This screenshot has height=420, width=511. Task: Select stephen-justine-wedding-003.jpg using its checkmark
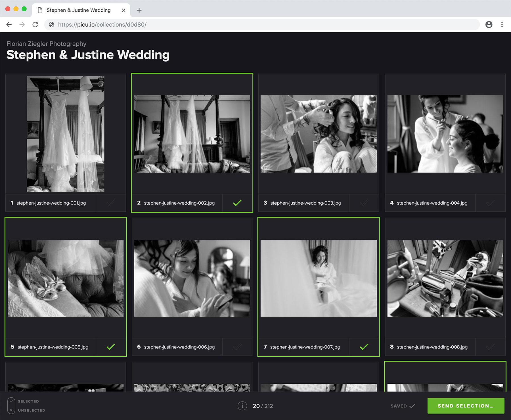coord(364,203)
